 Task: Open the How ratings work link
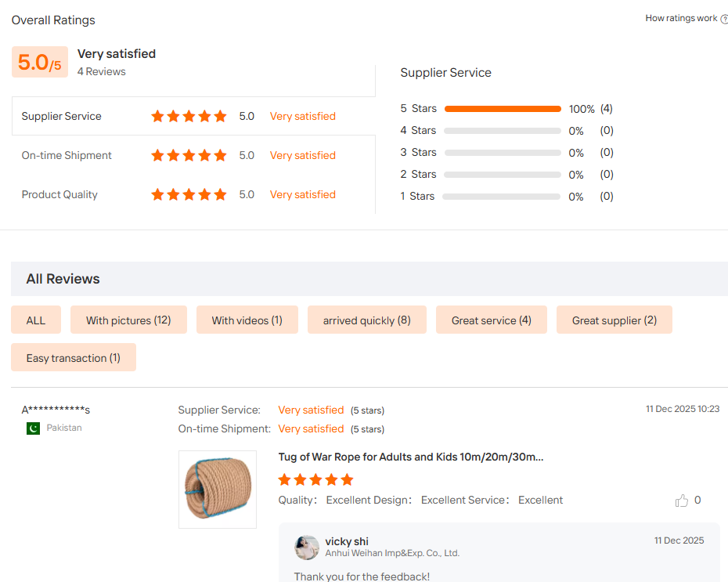point(681,19)
